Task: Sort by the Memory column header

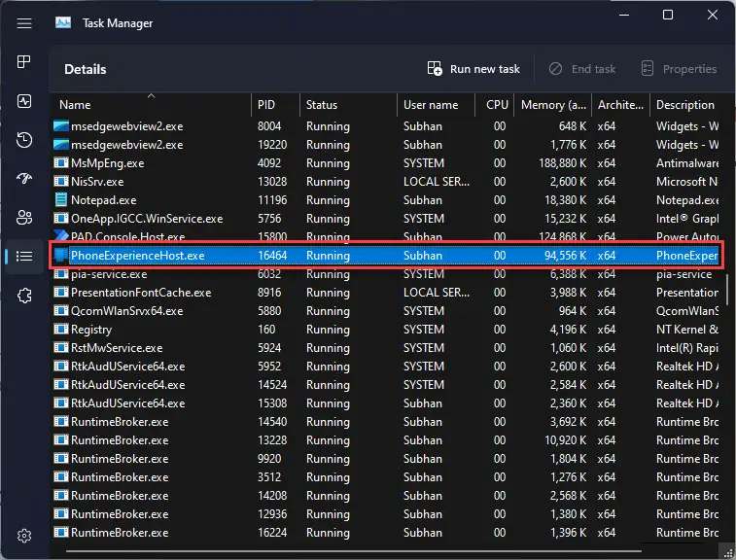Action: point(553,105)
